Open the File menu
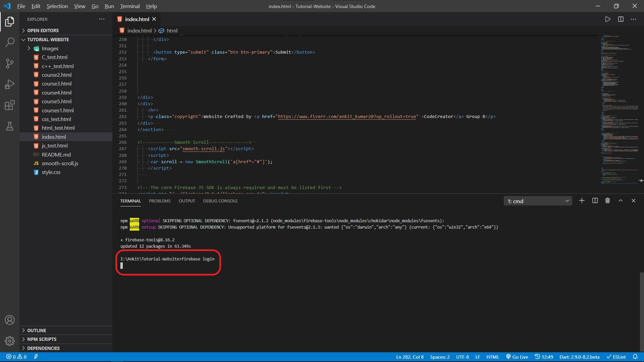This screenshot has height=362, width=644. (21, 6)
